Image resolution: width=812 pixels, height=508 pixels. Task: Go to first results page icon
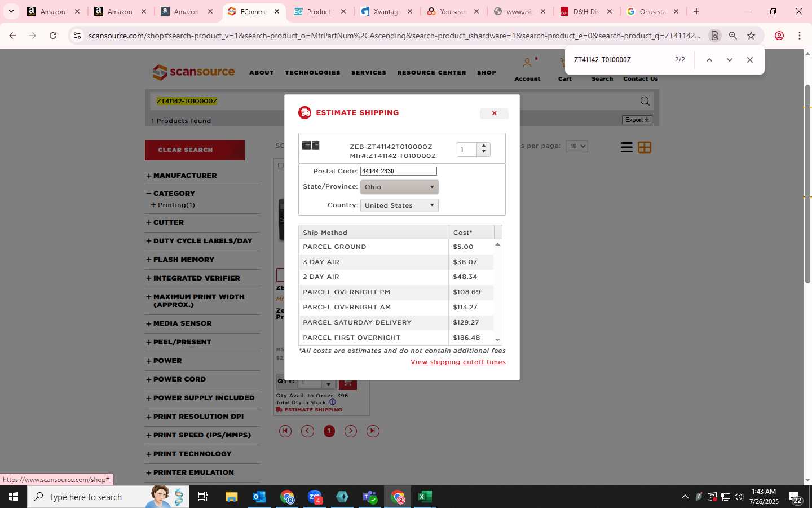pyautogui.click(x=285, y=431)
